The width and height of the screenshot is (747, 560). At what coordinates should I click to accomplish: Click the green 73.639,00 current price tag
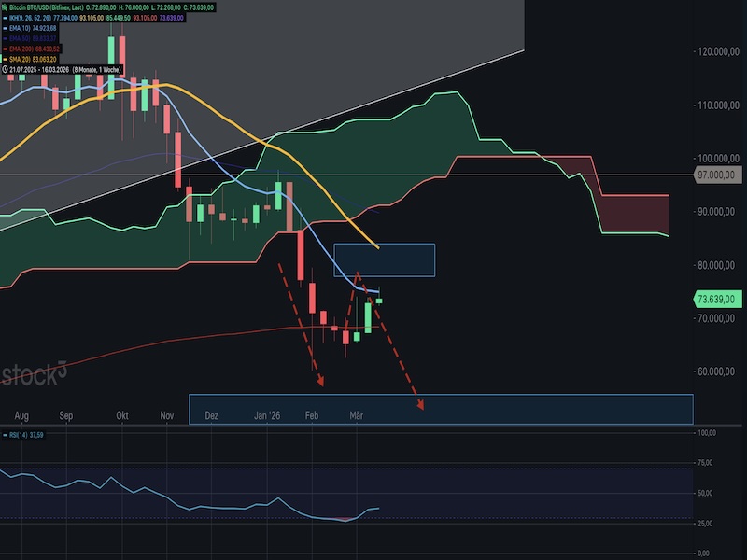pos(717,299)
